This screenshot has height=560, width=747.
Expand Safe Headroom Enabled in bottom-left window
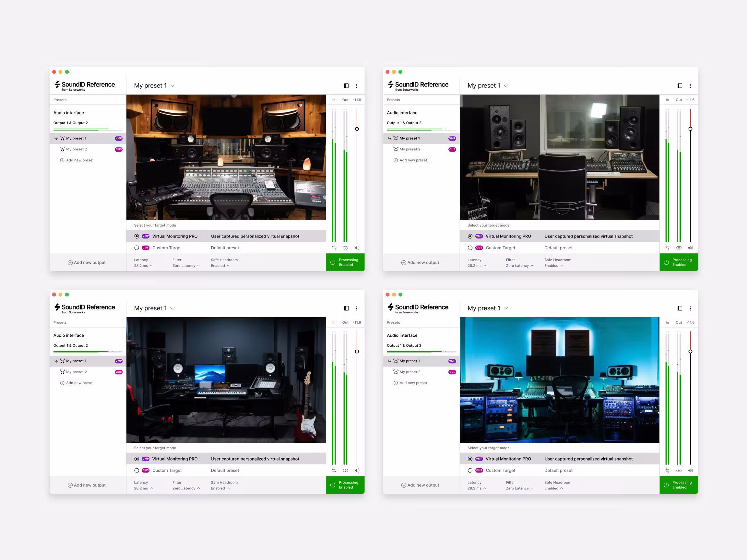(x=220, y=488)
